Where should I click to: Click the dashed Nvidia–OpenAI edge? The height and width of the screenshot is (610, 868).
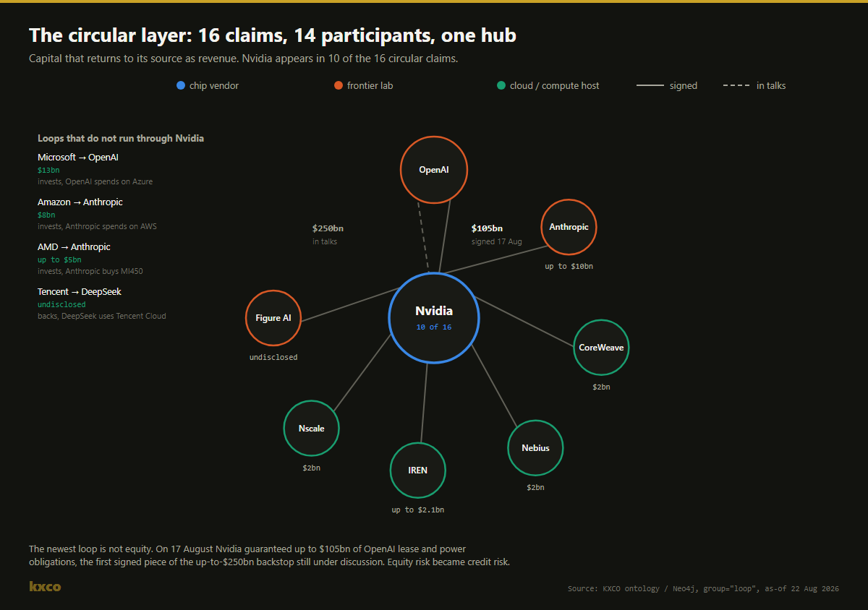[423, 238]
